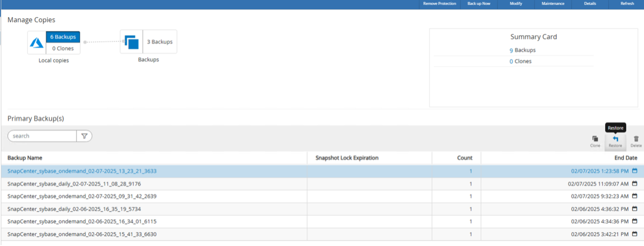Click the Remove Protection toolbar button
This screenshot has height=246, width=644.
pos(440,4)
